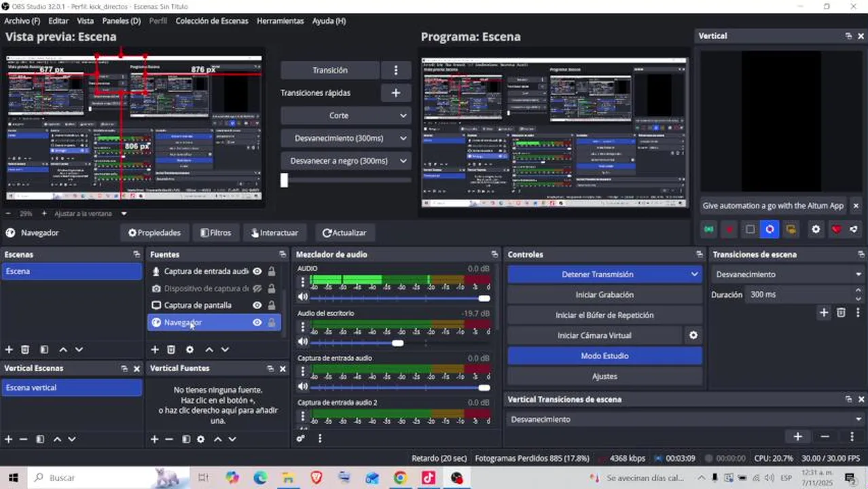Remove scene in Vertical Escenas panel
This screenshot has width=868, height=489.
tap(24, 439)
